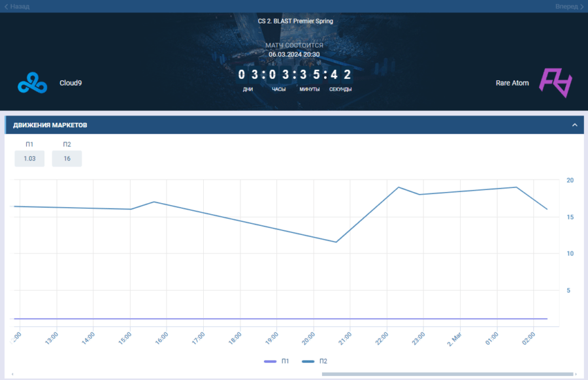588x380 pixels.
Task: Select the П2 odds box showing 16
Action: 67,159
